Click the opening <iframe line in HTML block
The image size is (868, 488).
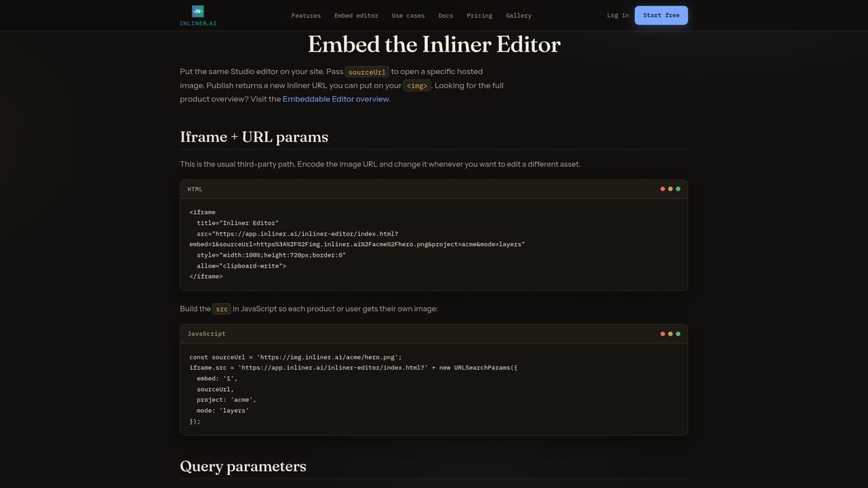click(202, 212)
